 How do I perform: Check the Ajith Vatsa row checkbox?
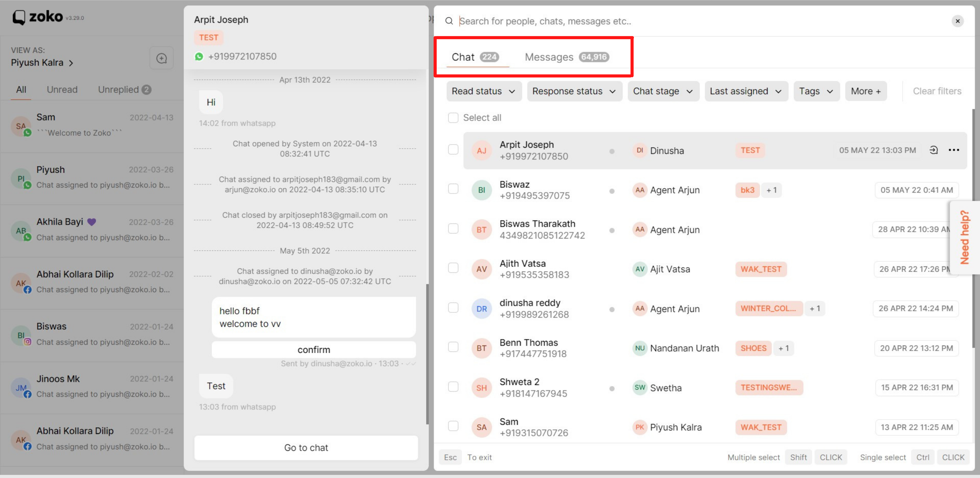pos(453,268)
